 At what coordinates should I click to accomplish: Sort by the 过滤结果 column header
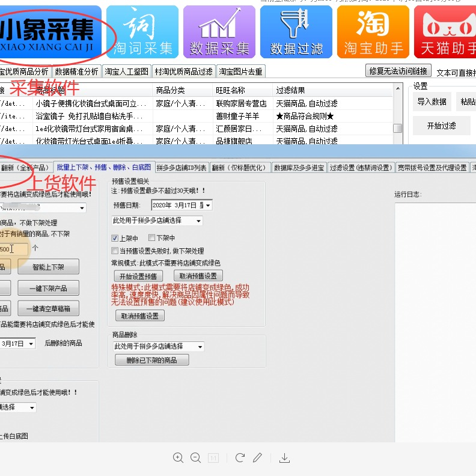(x=332, y=90)
